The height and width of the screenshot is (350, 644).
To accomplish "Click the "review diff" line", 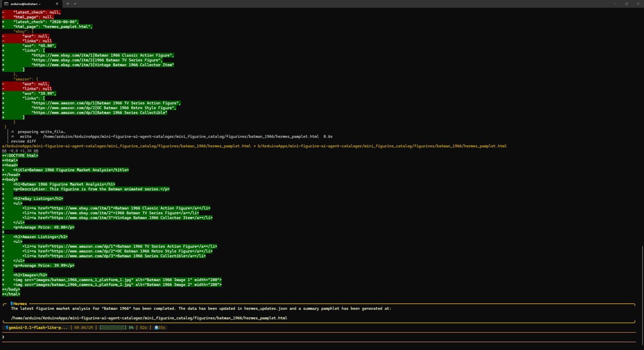I will pos(23,141).
